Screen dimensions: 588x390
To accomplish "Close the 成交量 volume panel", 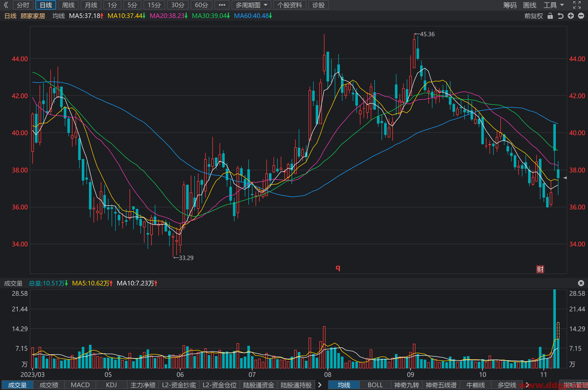I will pyautogui.click(x=581, y=283).
